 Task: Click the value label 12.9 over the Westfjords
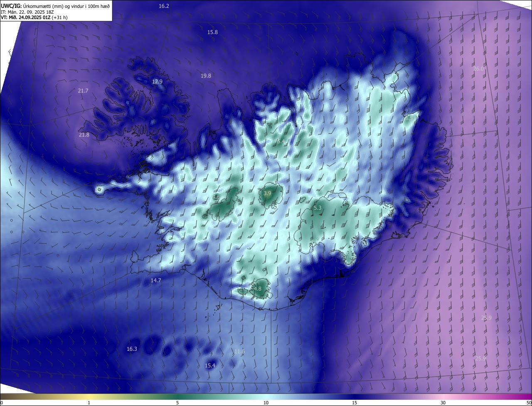[x=157, y=82]
